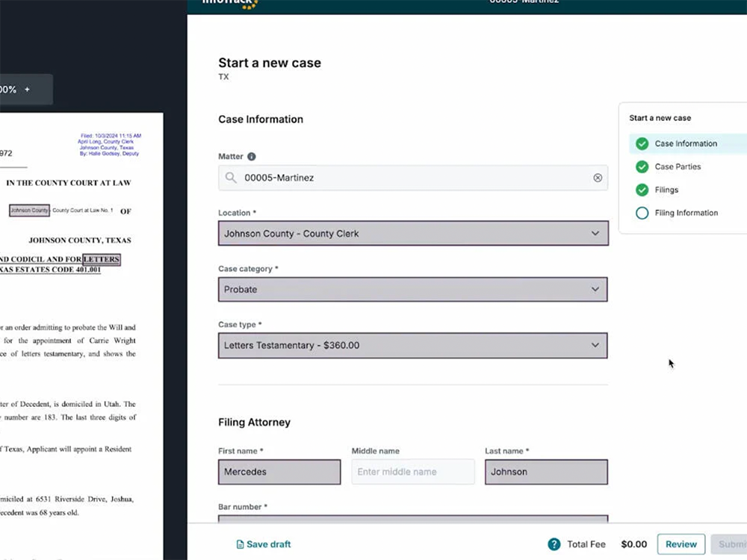Open the Location dropdown
The width and height of the screenshot is (747, 560).
413,234
